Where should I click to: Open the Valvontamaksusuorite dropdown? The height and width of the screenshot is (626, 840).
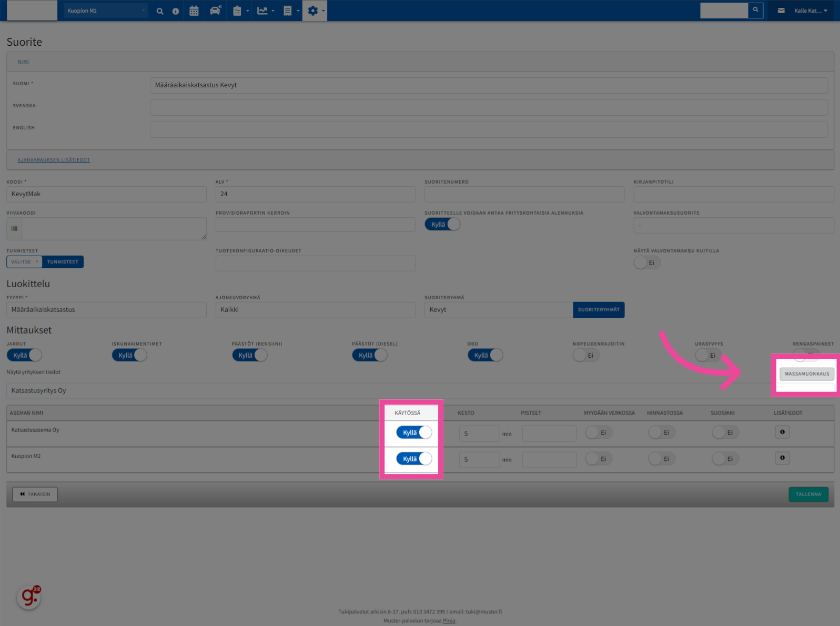click(734, 226)
